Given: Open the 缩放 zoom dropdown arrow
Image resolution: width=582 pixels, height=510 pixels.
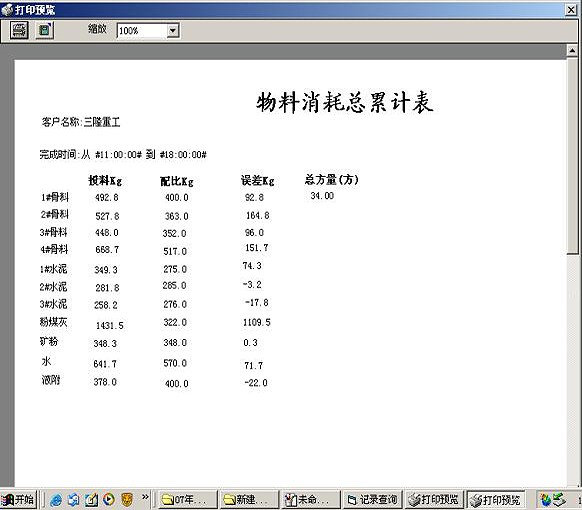Looking at the screenshot, I should click(x=173, y=30).
